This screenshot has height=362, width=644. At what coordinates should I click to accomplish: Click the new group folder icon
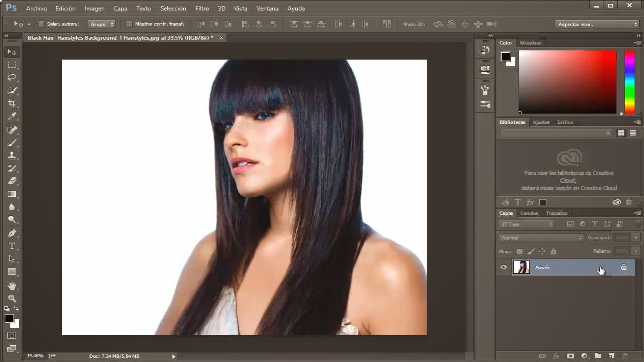tap(598, 356)
